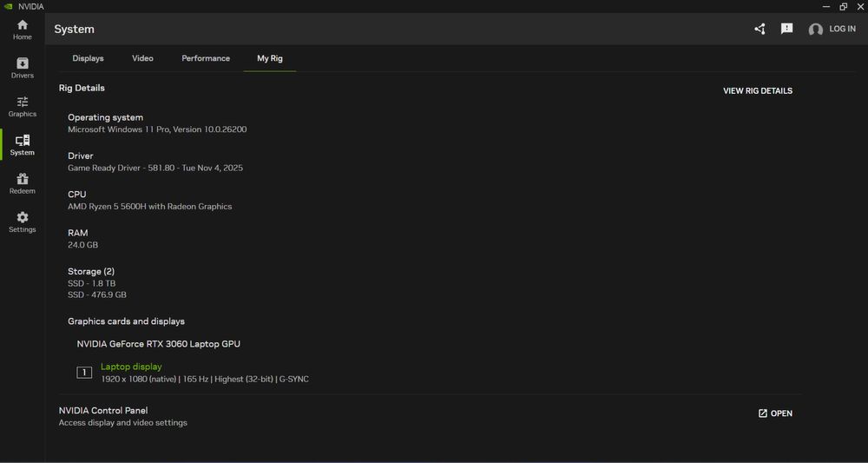The width and height of the screenshot is (868, 463).
Task: Click VIEW RIG DETAILS
Action: click(x=757, y=91)
